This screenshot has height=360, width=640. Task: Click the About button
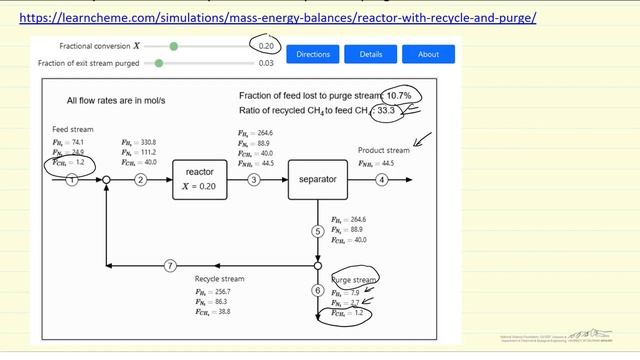pyautogui.click(x=428, y=54)
